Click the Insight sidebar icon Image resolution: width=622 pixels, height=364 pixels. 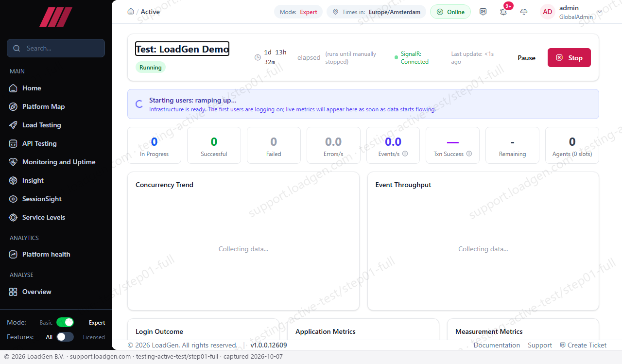pos(13,180)
